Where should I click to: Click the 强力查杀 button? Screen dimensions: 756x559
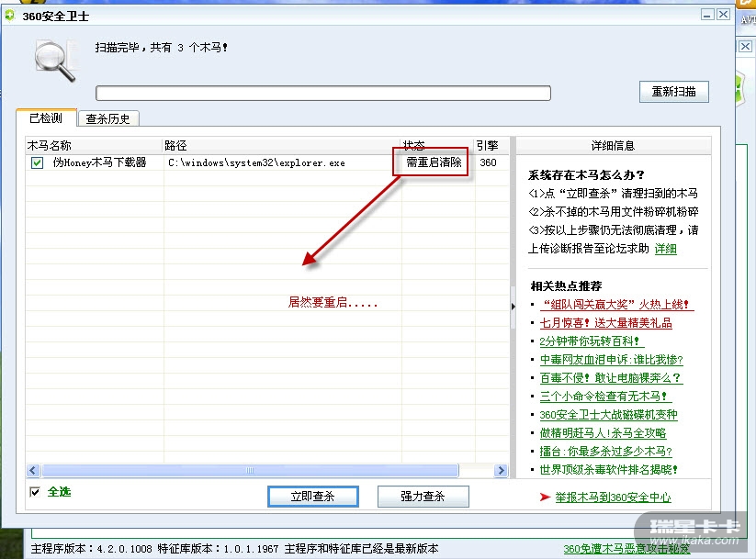tap(423, 497)
